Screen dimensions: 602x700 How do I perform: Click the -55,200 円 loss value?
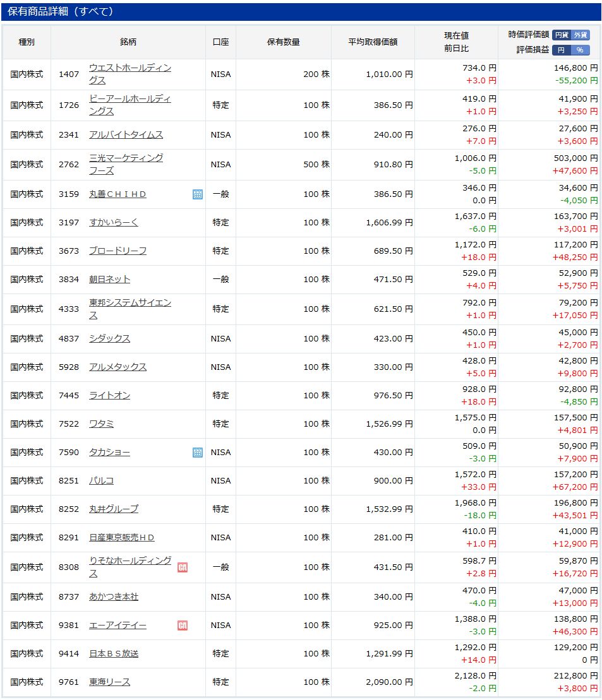(x=577, y=80)
